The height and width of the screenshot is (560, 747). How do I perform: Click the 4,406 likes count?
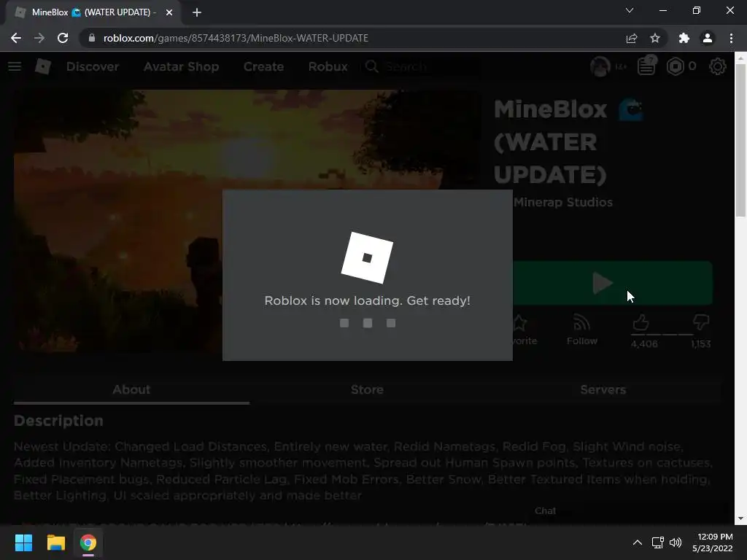644,344
